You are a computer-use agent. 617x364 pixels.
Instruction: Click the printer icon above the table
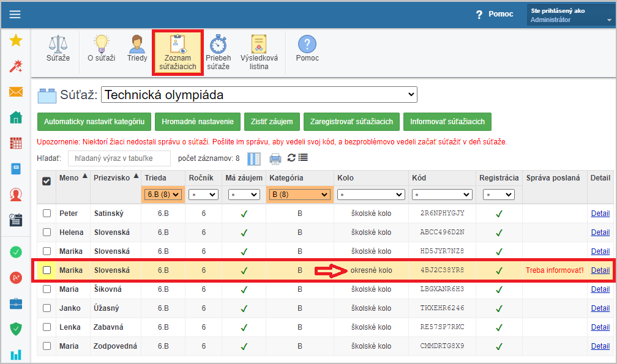pos(275,158)
